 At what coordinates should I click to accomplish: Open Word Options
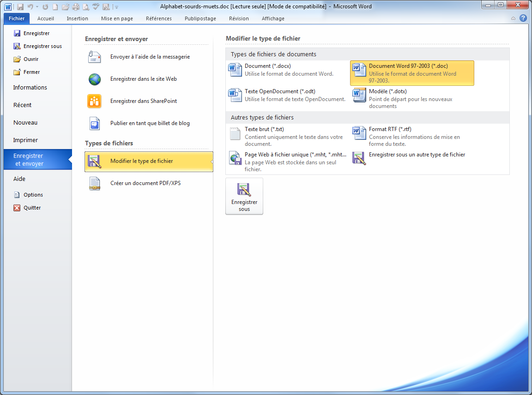click(x=38, y=195)
